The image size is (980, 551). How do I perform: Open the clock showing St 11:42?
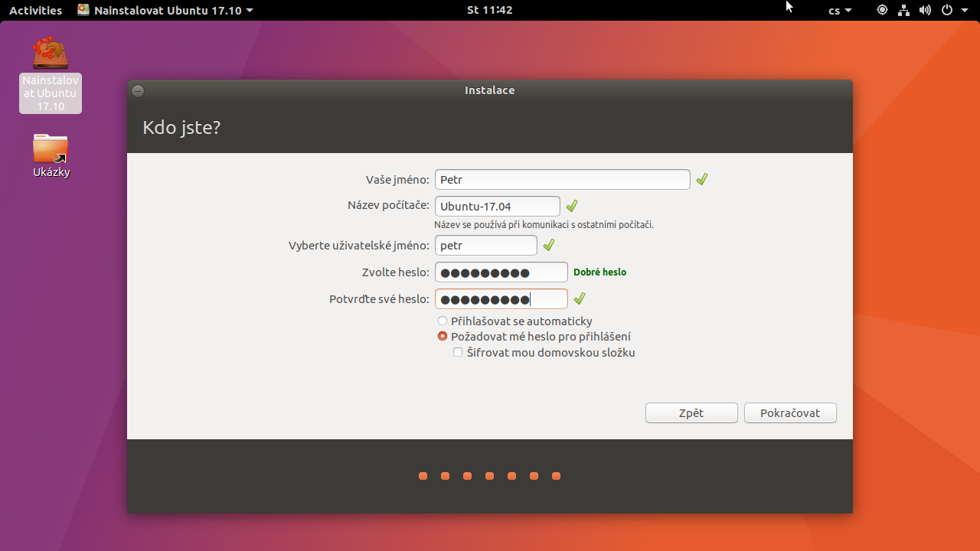(x=489, y=10)
